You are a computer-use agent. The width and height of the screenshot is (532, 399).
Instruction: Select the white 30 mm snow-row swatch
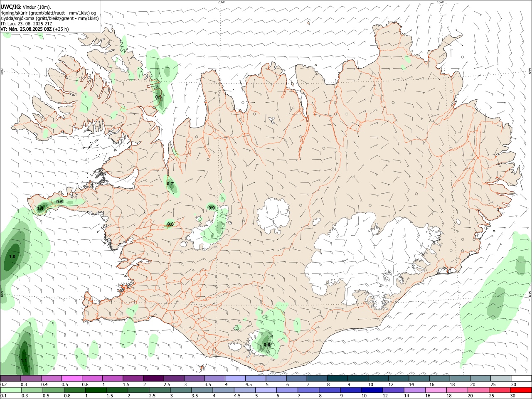[x=521, y=379]
